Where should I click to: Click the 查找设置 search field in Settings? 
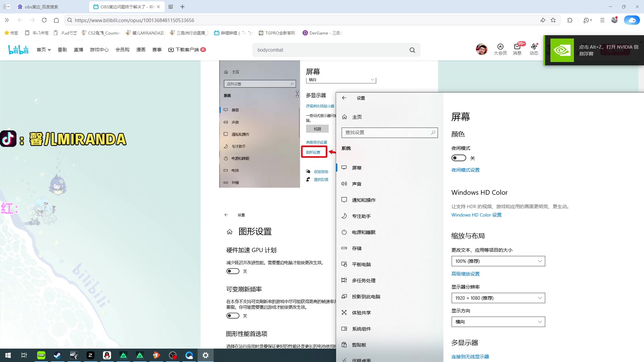pos(389,132)
